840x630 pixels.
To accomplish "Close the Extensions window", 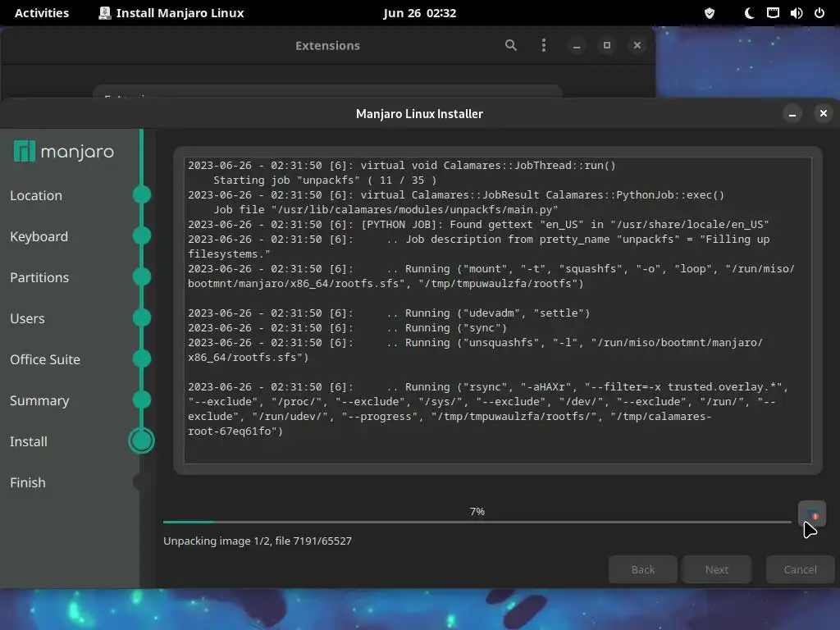I will tap(637, 46).
